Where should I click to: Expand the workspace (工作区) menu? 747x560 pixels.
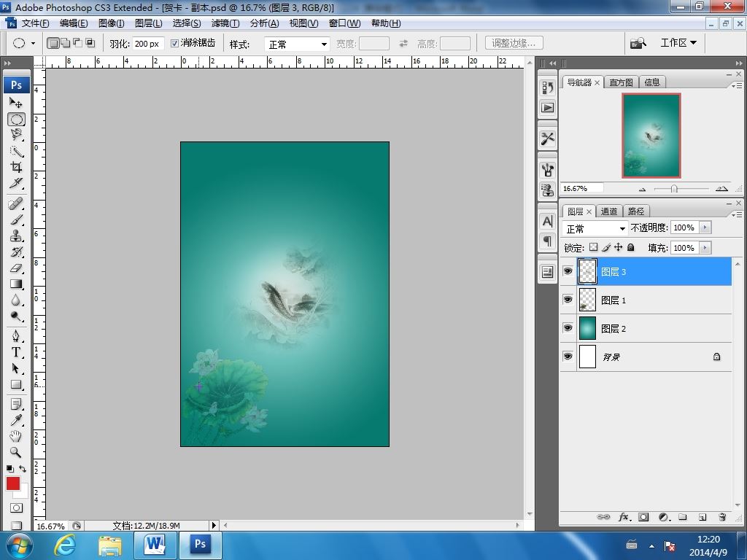678,43
